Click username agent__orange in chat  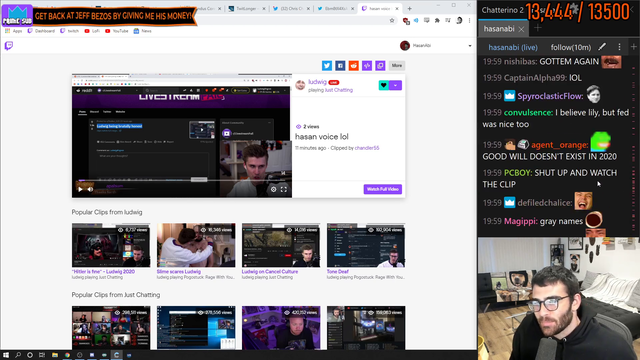pos(560,145)
